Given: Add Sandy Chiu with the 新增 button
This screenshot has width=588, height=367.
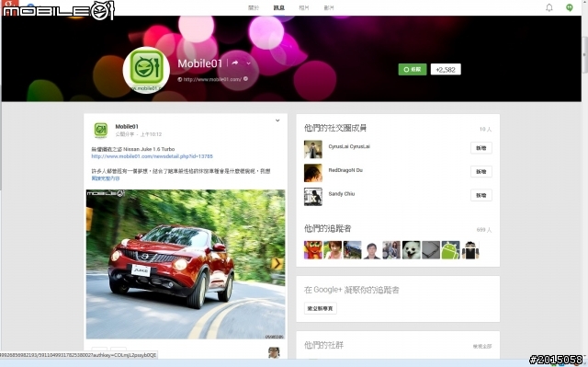Looking at the screenshot, I should point(481,195).
